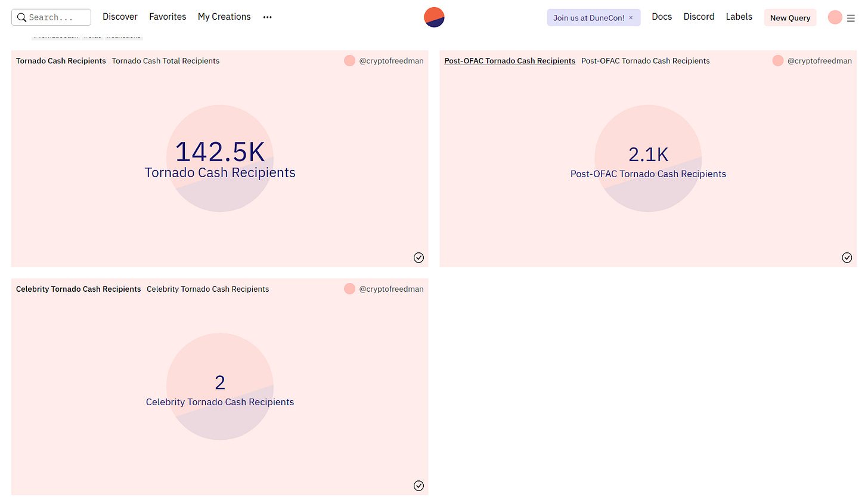Open @cryptofreedman profile on the Post-OFAC card
Viewport: 868px width, 503px height.
819,61
